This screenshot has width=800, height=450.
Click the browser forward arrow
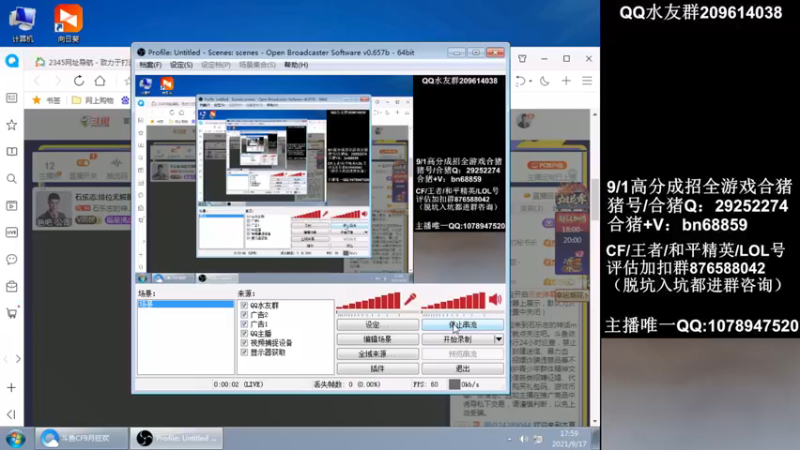coord(58,81)
